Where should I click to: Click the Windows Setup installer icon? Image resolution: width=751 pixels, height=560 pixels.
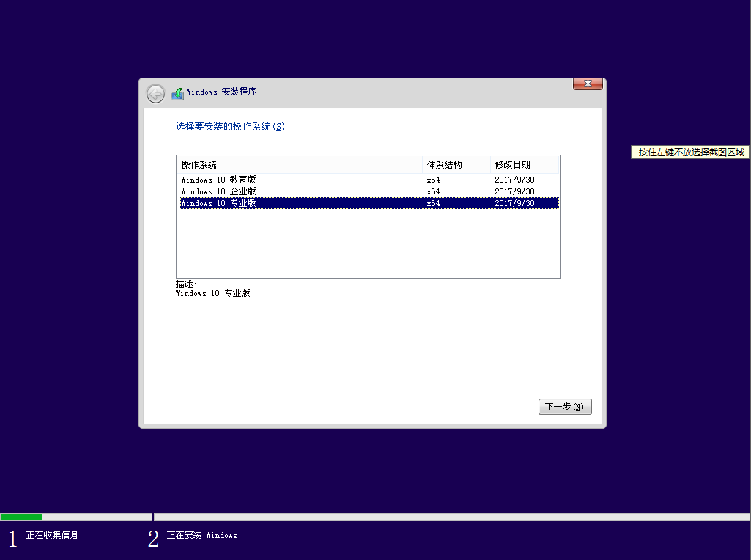(x=177, y=93)
